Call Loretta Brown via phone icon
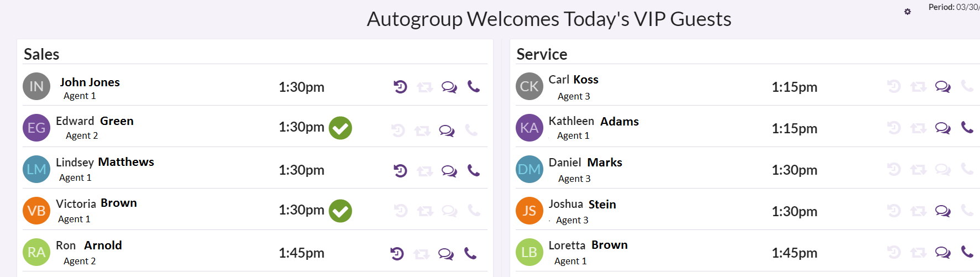The height and width of the screenshot is (277, 980). [967, 252]
